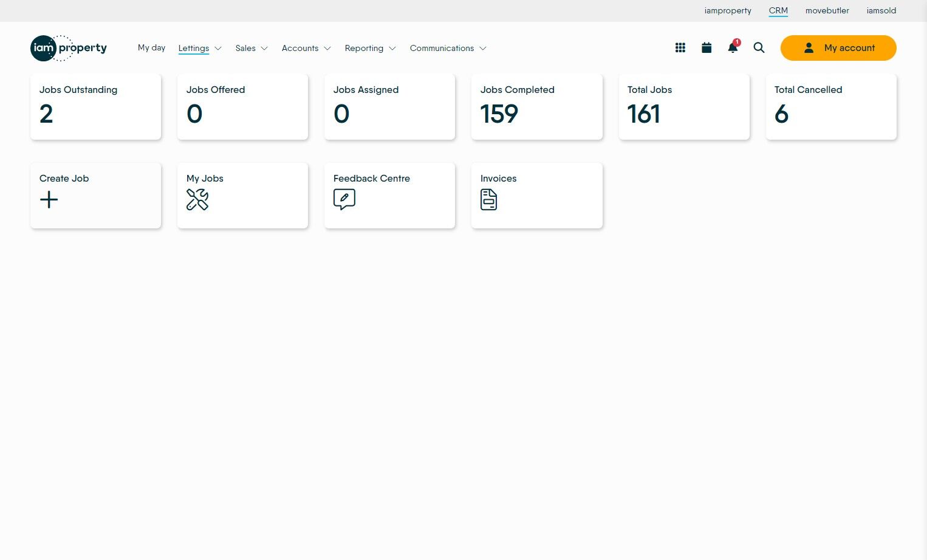
Task: Check the notifications bell icon
Action: pos(733,47)
